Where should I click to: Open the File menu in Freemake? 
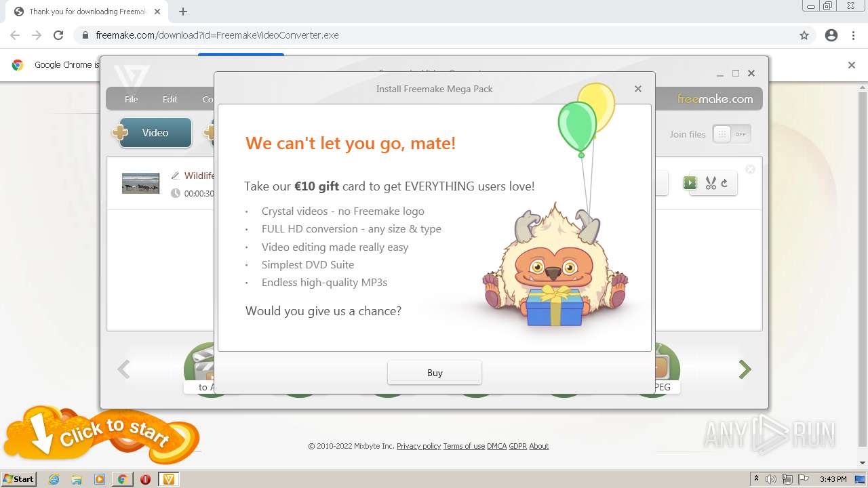click(131, 99)
